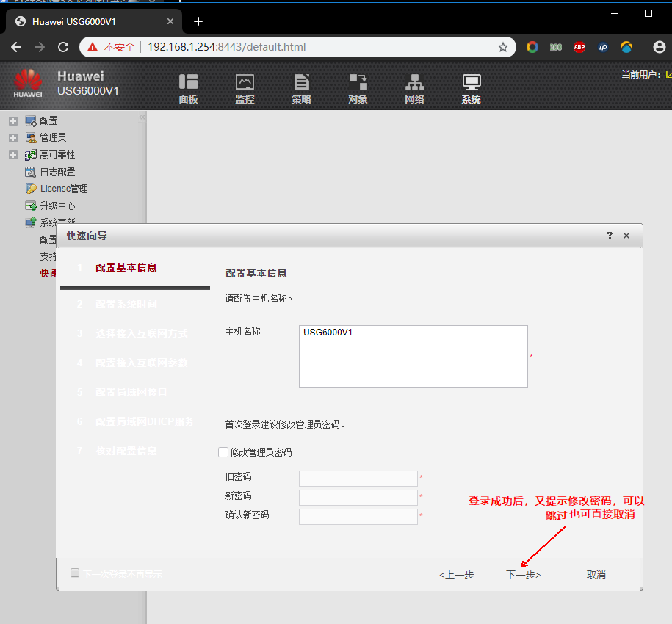Select wizard step 配置局域网接口

click(131, 392)
